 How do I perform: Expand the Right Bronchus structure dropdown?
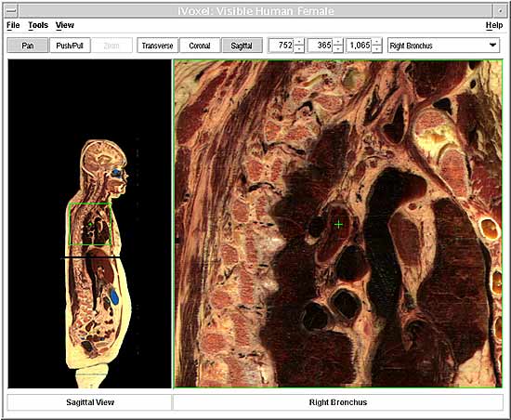[493, 46]
